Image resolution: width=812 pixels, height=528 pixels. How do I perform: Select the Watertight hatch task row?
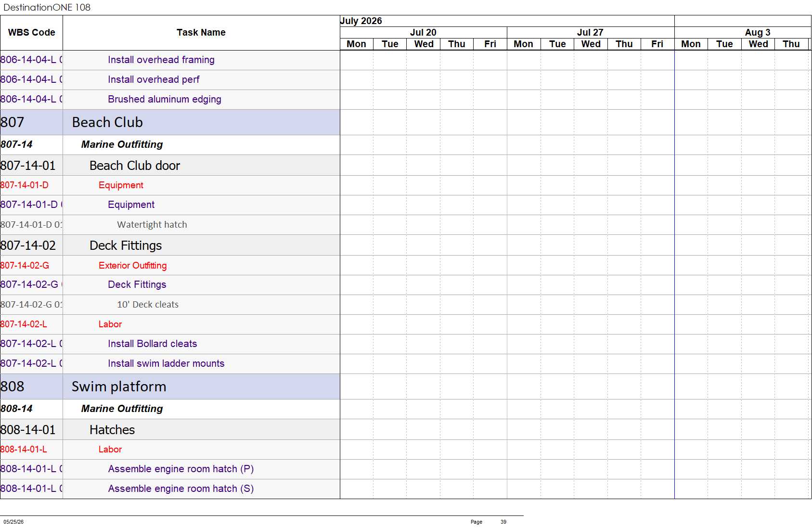[x=170, y=225]
